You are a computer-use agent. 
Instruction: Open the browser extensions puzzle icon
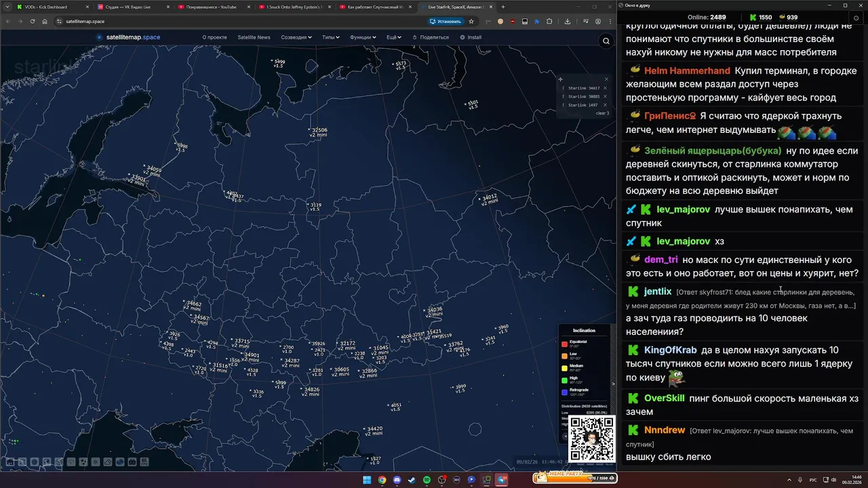point(549,21)
